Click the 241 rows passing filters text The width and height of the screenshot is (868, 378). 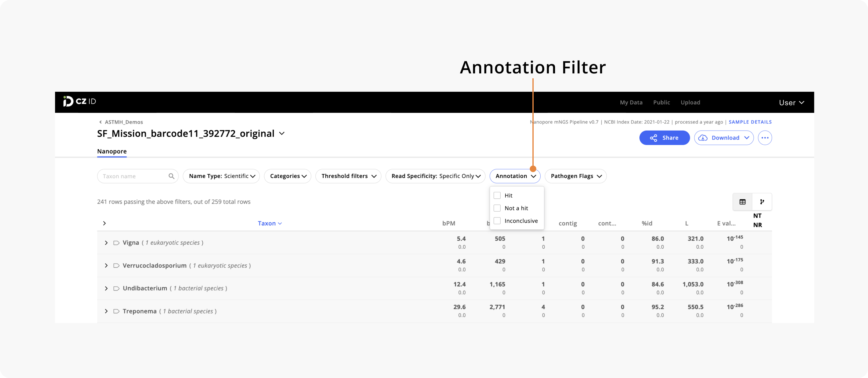(174, 202)
